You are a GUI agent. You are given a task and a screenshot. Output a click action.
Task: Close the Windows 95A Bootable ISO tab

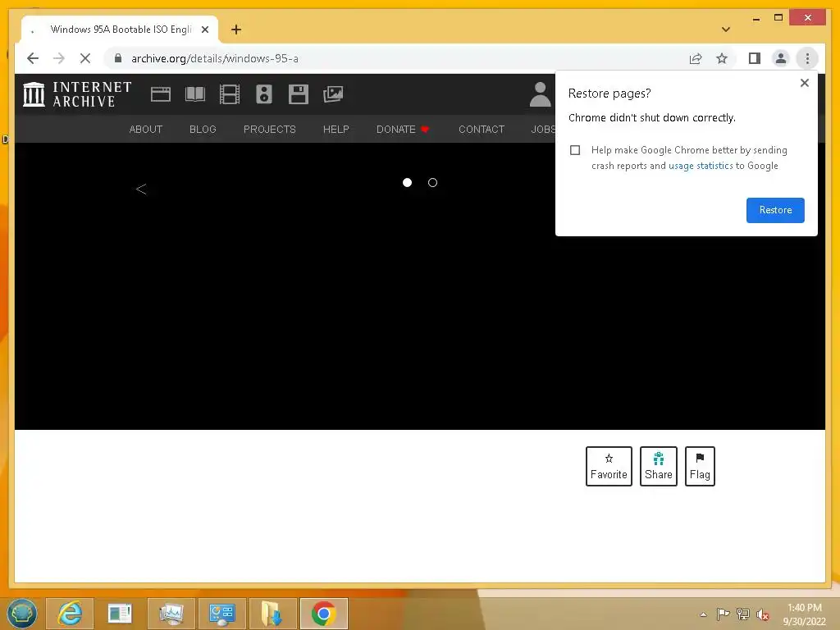tap(205, 30)
